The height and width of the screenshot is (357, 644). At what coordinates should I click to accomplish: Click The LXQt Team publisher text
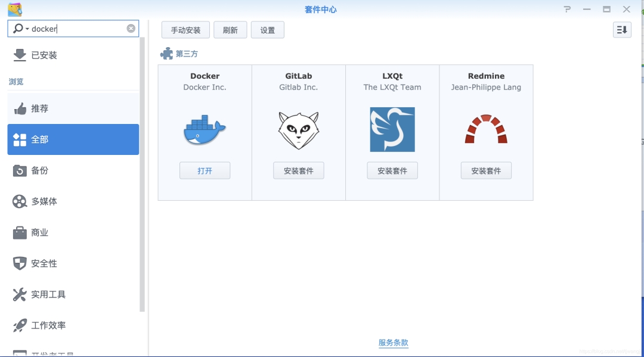(392, 87)
